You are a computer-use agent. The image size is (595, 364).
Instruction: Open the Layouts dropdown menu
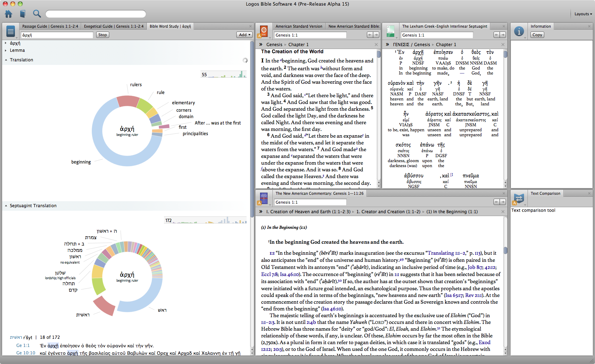click(583, 14)
